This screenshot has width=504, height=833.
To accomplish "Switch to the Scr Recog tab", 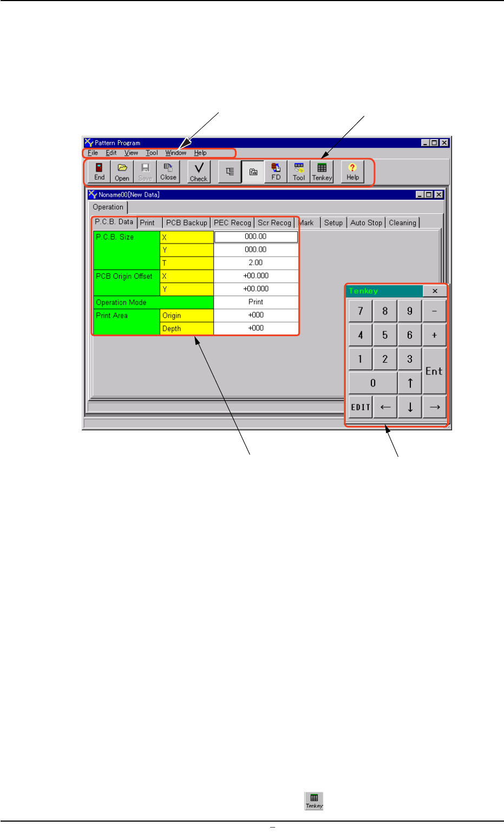I will (274, 222).
